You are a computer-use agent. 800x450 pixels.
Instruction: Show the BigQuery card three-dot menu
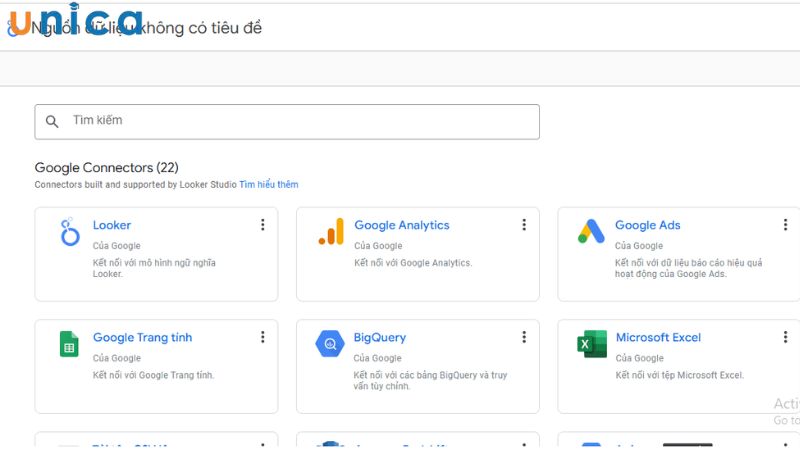point(524,337)
